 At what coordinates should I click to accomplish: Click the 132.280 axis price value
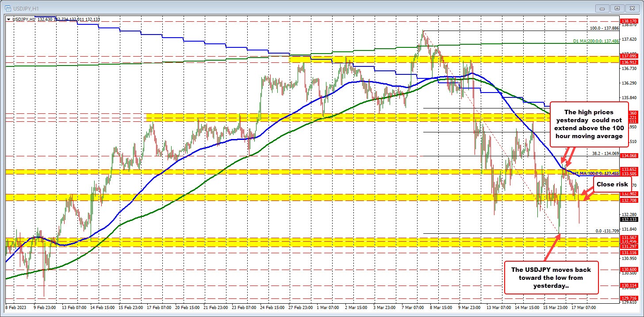click(629, 214)
